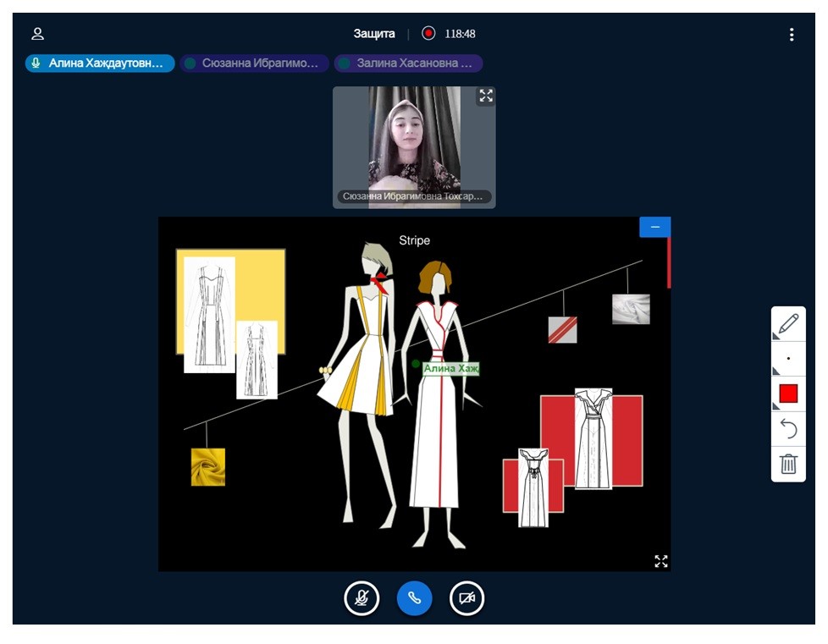This screenshot has height=644, width=828.
Task: Click the yellow fabric swatch thumbnail
Action: pos(207,467)
